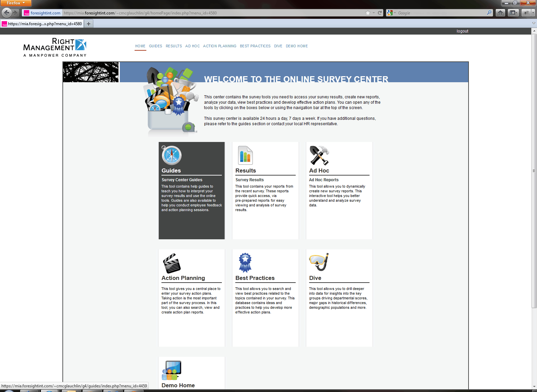Open the Demo Home tile heading
537x392 pixels.
(x=178, y=385)
